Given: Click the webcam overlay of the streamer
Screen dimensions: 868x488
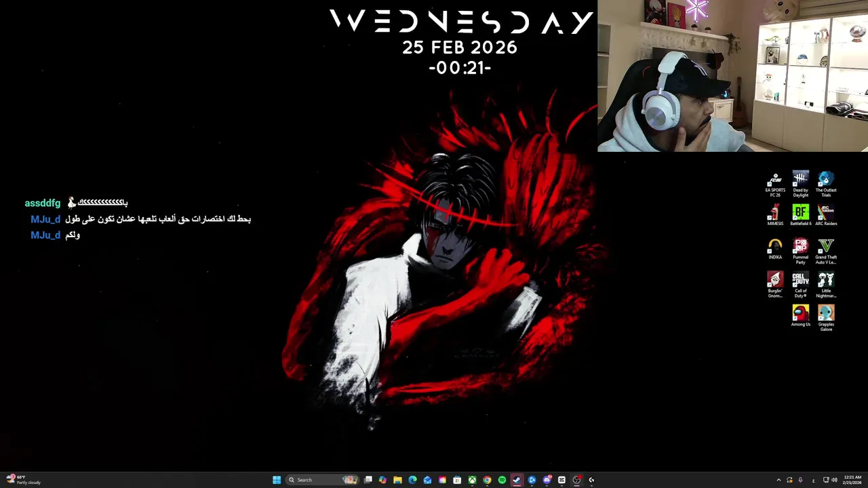Looking at the screenshot, I should [732, 75].
